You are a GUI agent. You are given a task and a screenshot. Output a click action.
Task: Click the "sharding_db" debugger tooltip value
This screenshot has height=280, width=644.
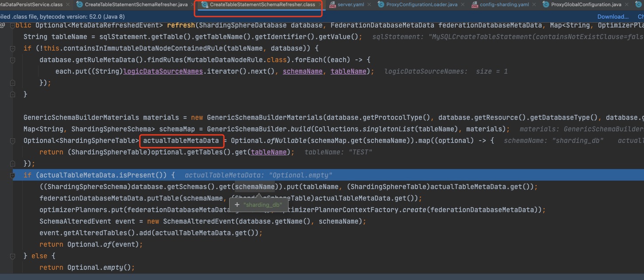point(262,205)
